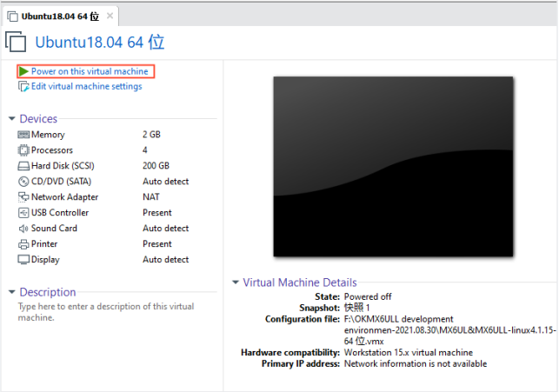Screen dimensions: 559x392
Task: Select the Display monitor icon
Action: [24, 260]
